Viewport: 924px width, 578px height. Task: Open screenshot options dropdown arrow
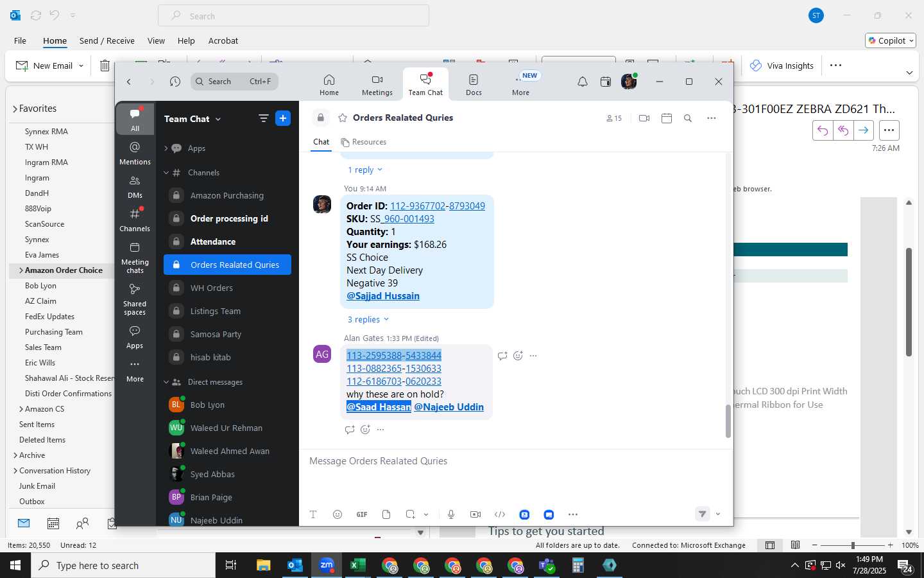pos(426,514)
